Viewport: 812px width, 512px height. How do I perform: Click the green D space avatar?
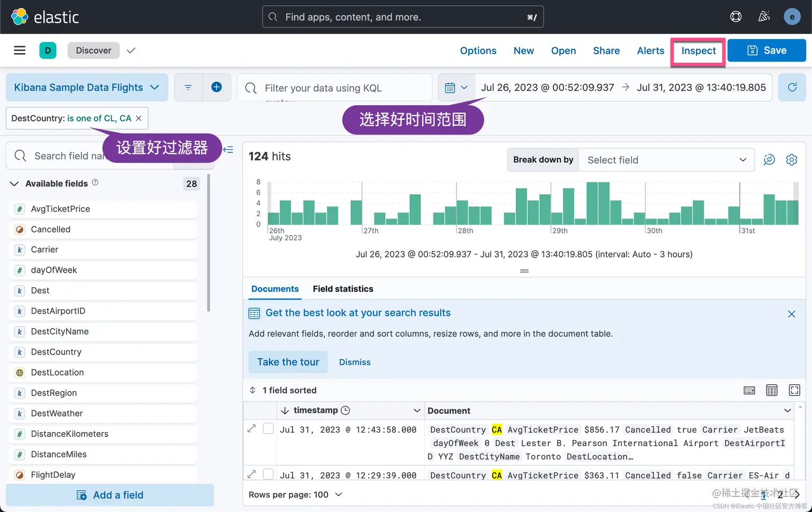pyautogui.click(x=48, y=50)
